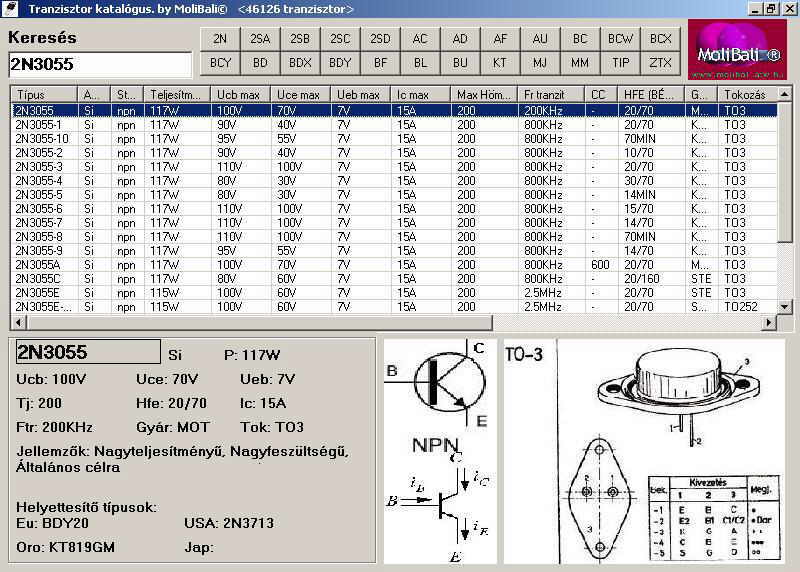Image resolution: width=800 pixels, height=572 pixels.
Task: Select the 2N3055-10 row
Action: (394, 139)
